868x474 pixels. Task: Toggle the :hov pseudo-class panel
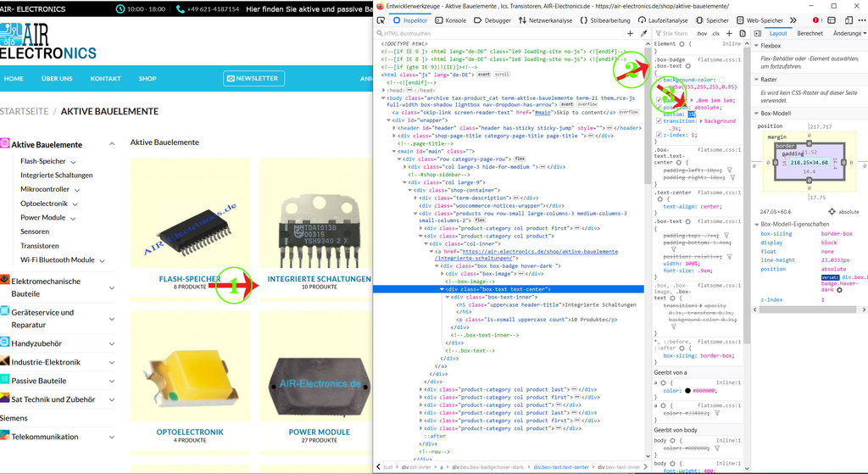[x=702, y=33]
